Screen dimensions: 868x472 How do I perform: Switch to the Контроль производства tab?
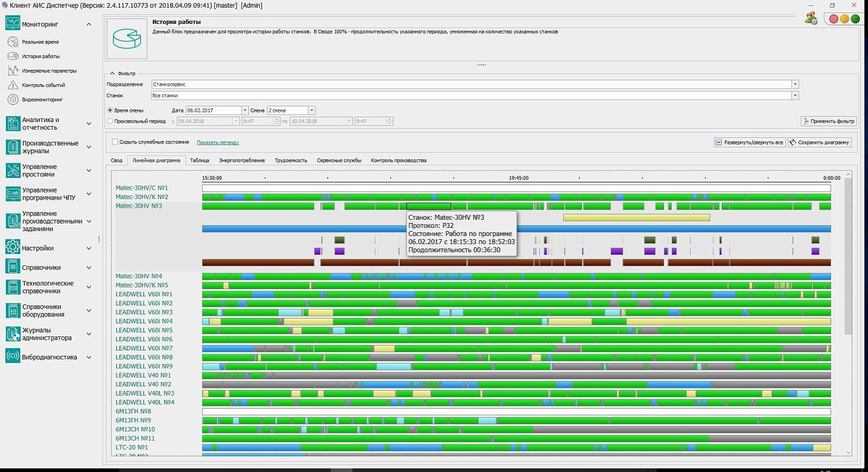coord(399,161)
